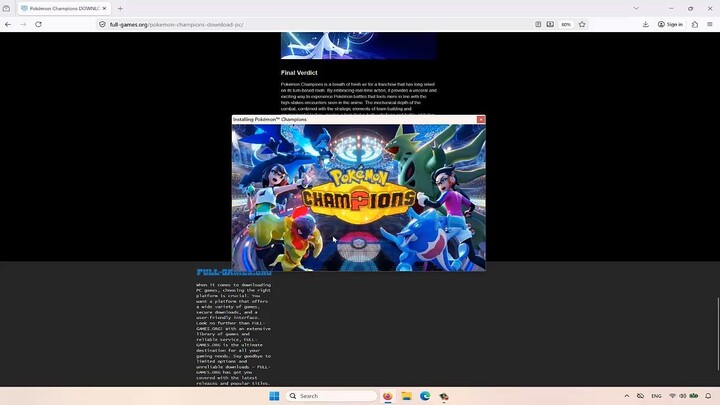Go forward with the forward arrow
720x405 pixels.
[23, 24]
